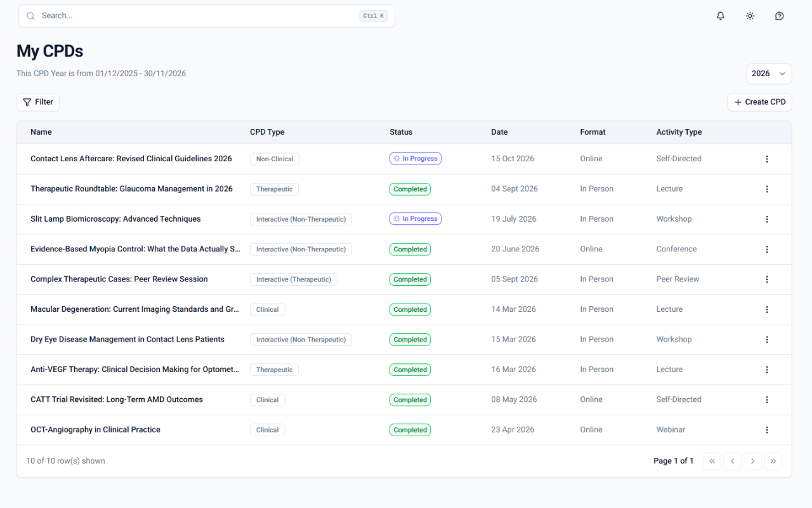Jump to the last page
Viewport: 812px width, 508px height.
coord(773,461)
